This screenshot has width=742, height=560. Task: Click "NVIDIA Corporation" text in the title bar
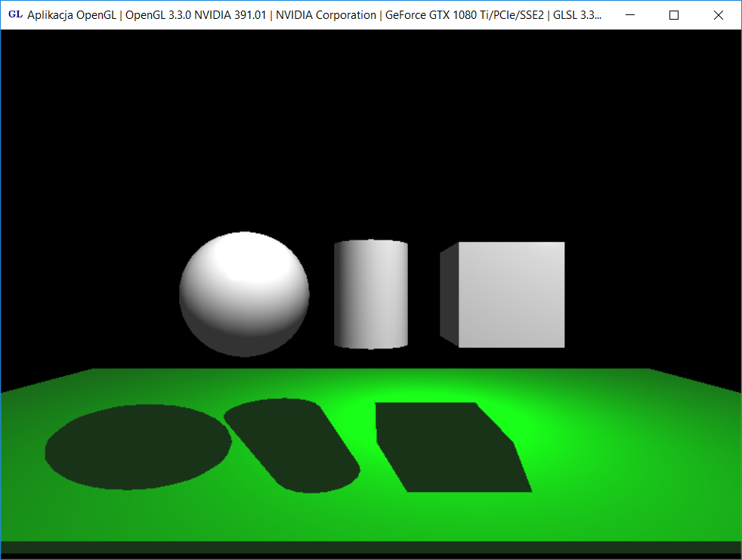[x=326, y=15]
